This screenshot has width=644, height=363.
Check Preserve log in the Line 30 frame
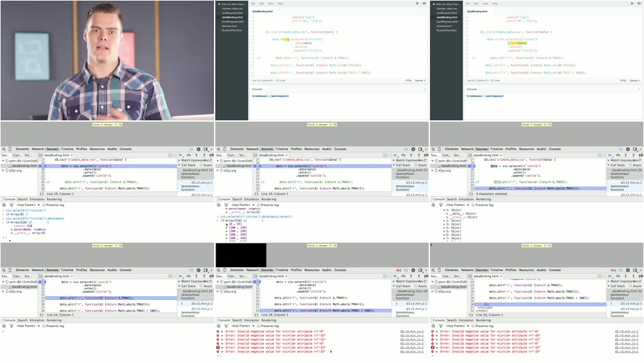click(x=473, y=326)
